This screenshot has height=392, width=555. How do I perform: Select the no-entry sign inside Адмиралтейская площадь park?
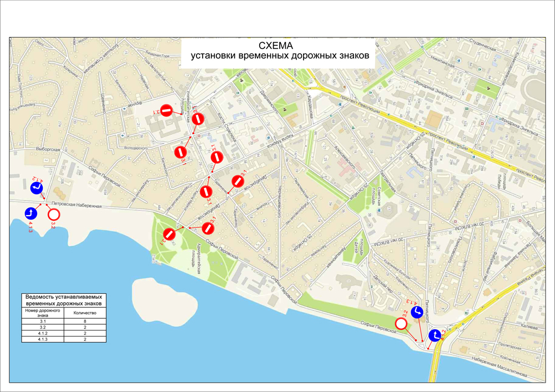tap(170, 235)
